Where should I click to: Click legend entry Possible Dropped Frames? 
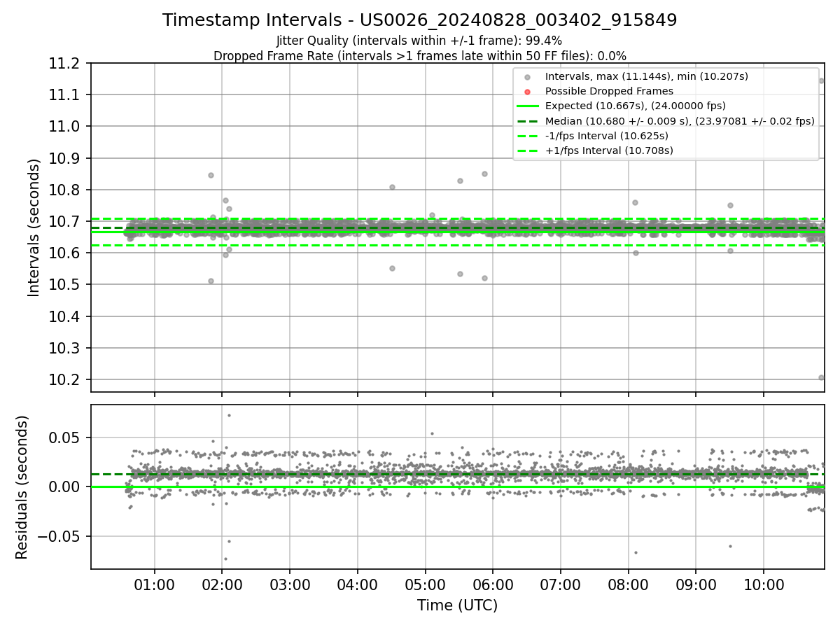click(609, 91)
